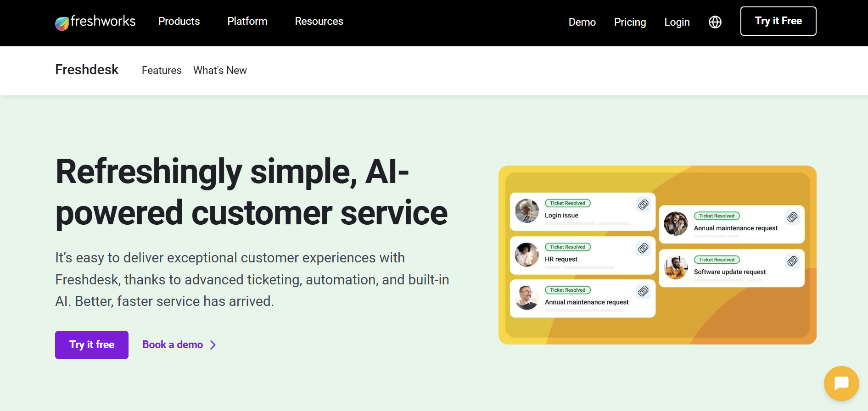This screenshot has width=868, height=411.
Task: Open the chat widget bubble
Action: pyautogui.click(x=841, y=383)
